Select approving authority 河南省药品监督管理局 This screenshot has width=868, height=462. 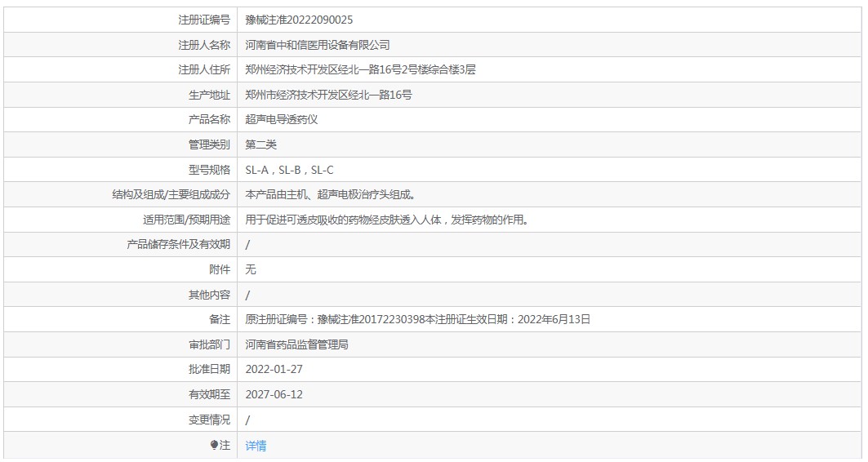(296, 344)
